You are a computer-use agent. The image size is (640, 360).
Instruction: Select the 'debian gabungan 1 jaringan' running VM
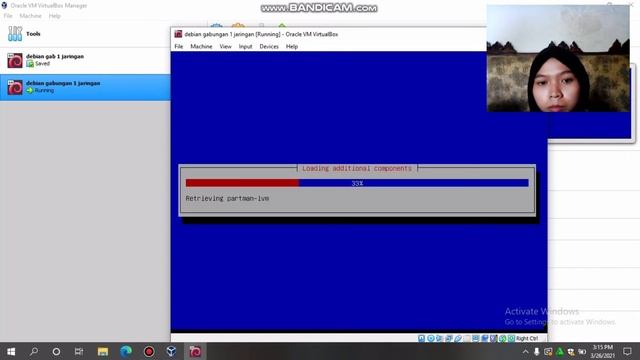85,87
